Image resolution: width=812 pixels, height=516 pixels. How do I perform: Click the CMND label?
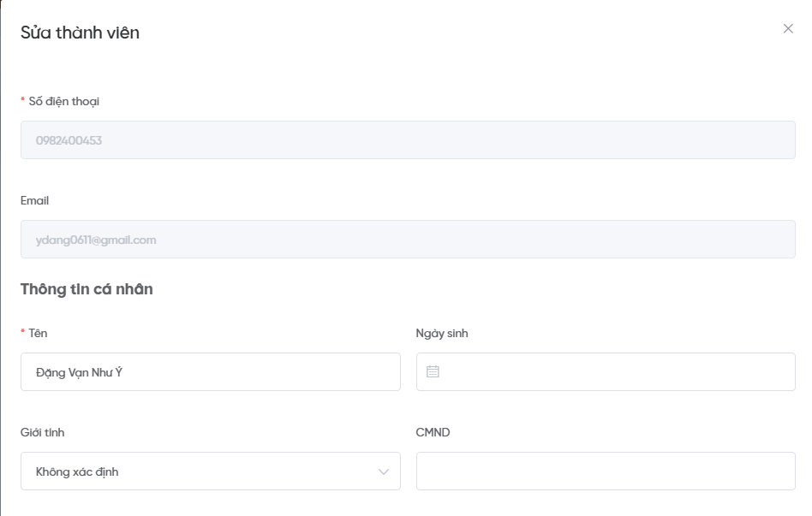(433, 432)
